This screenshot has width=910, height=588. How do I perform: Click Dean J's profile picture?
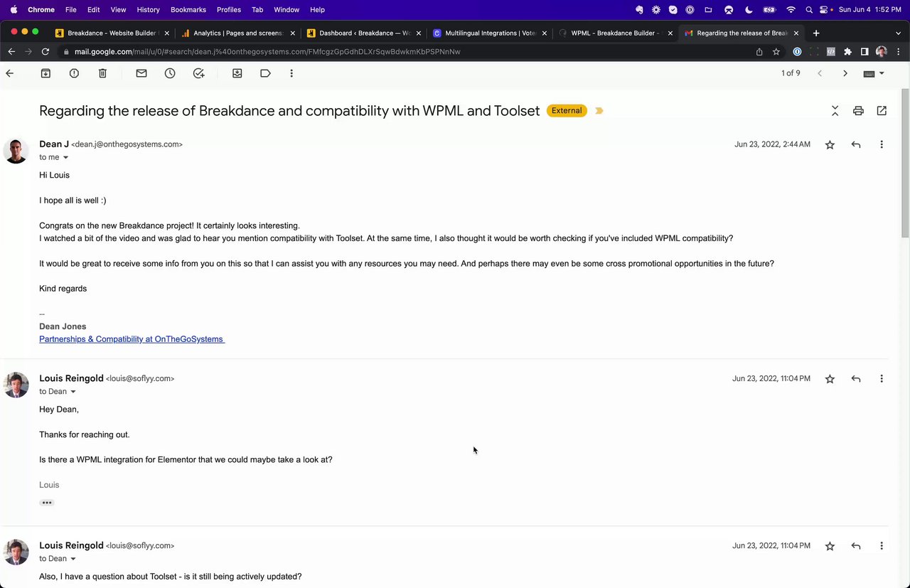[x=16, y=151]
